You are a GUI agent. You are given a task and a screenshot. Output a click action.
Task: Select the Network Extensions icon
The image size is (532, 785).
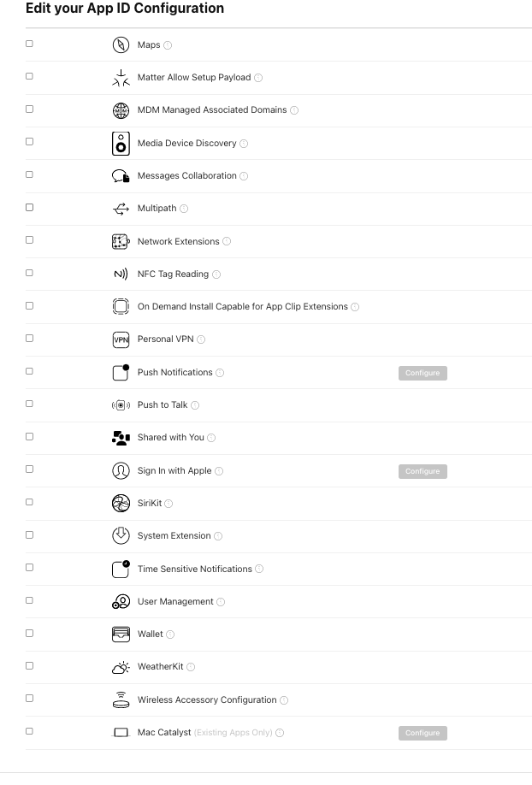[121, 241]
